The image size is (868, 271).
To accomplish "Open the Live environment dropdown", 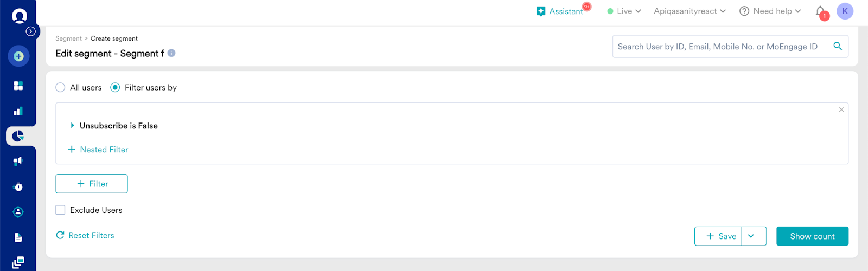I will [624, 11].
